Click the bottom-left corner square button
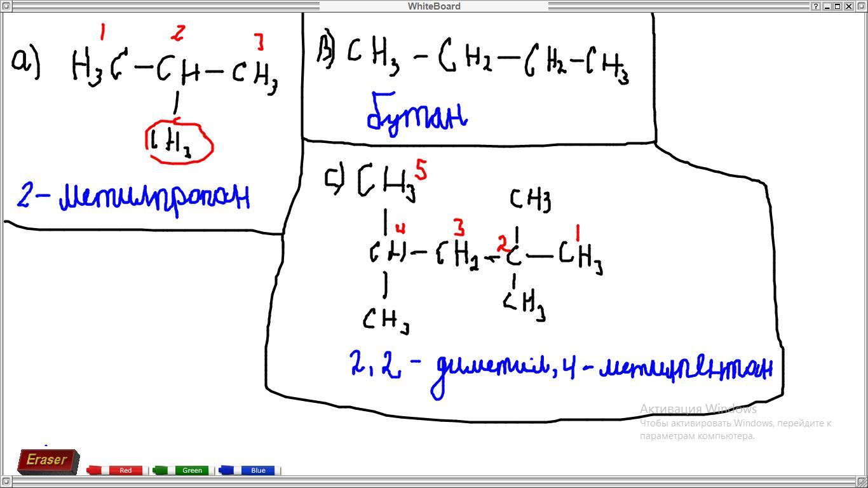Screen dimensions: 868x488 6,482
